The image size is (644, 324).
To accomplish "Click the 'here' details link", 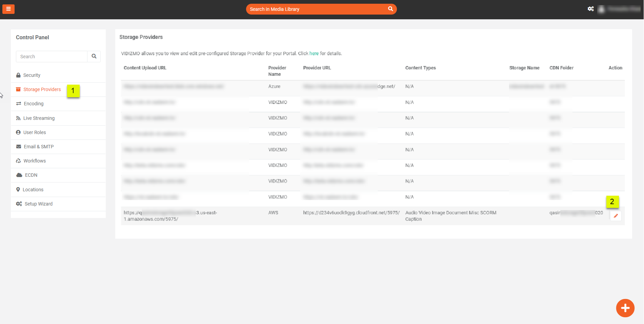I will click(x=314, y=53).
